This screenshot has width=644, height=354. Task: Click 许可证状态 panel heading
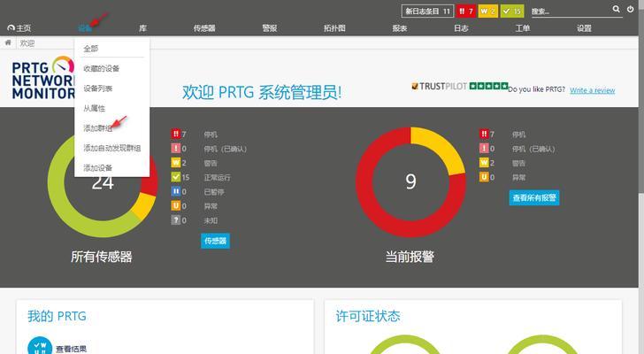tap(368, 316)
